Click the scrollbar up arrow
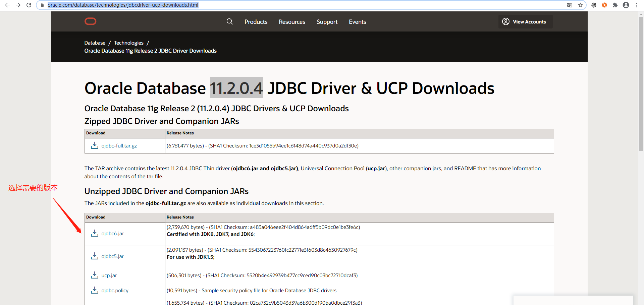Viewport: 644px width, 305px height. (641, 14)
